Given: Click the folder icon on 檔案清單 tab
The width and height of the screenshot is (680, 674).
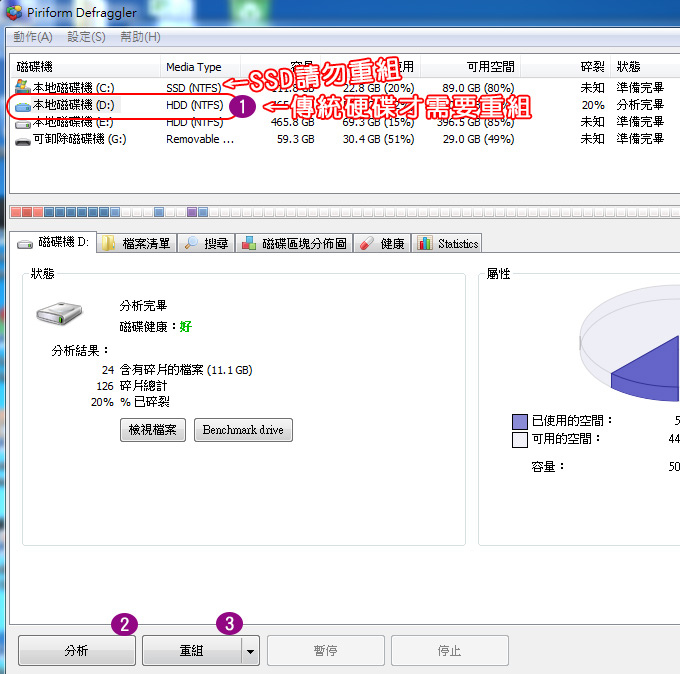Looking at the screenshot, I should tap(108, 243).
